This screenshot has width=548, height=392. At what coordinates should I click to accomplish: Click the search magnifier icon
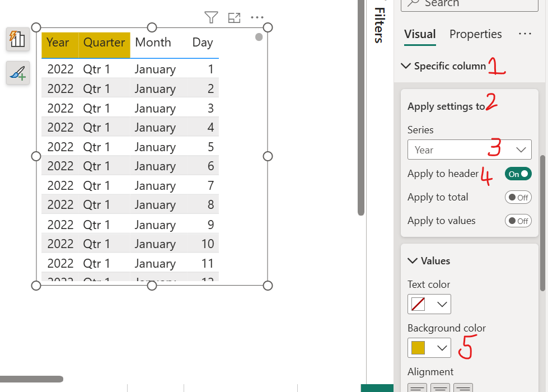413,3
